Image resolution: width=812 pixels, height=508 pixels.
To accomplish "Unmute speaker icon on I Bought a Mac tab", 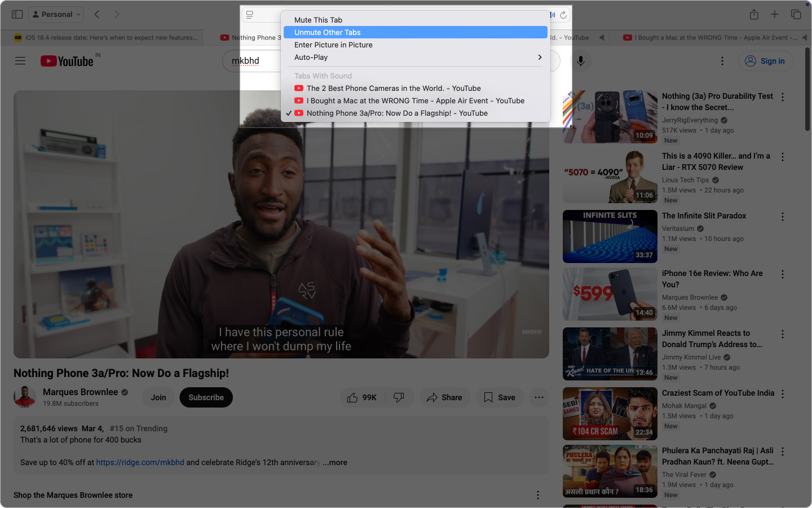I will pyautogui.click(x=805, y=38).
